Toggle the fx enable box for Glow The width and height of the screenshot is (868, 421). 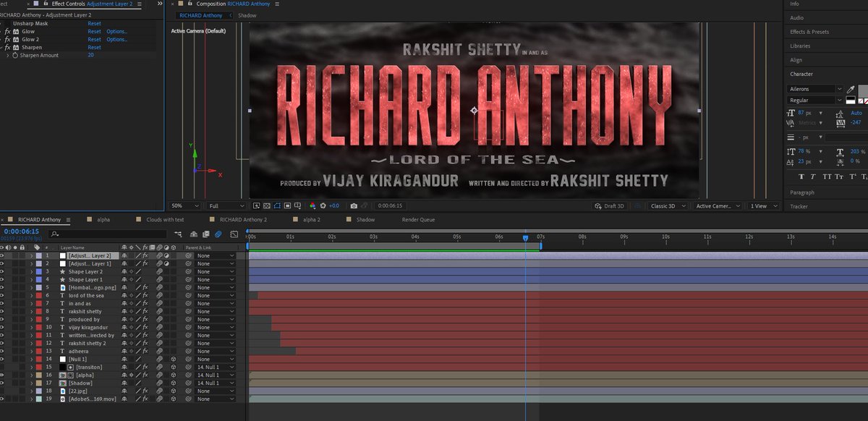click(x=7, y=32)
